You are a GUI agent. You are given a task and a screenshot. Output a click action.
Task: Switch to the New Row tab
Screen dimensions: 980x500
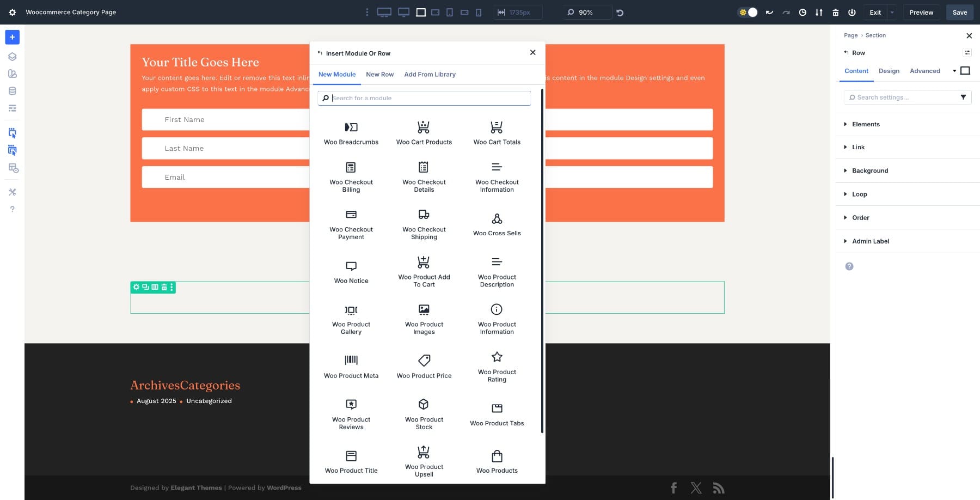(379, 74)
